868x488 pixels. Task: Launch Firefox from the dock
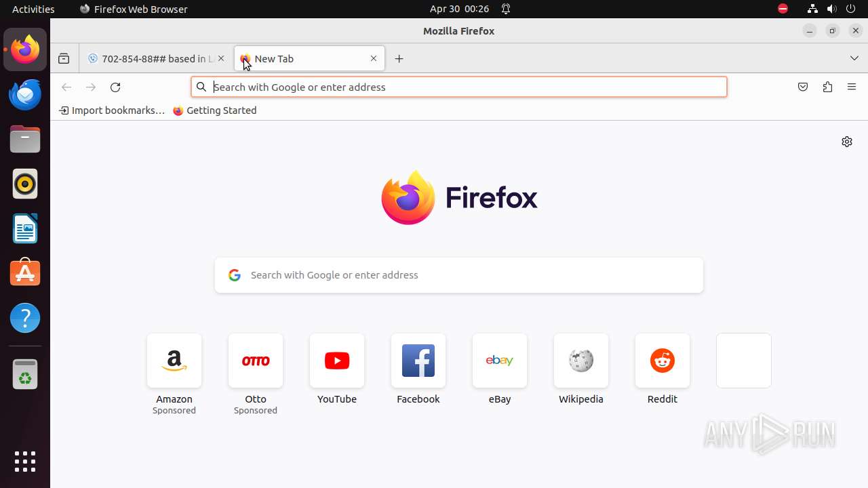coord(25,49)
